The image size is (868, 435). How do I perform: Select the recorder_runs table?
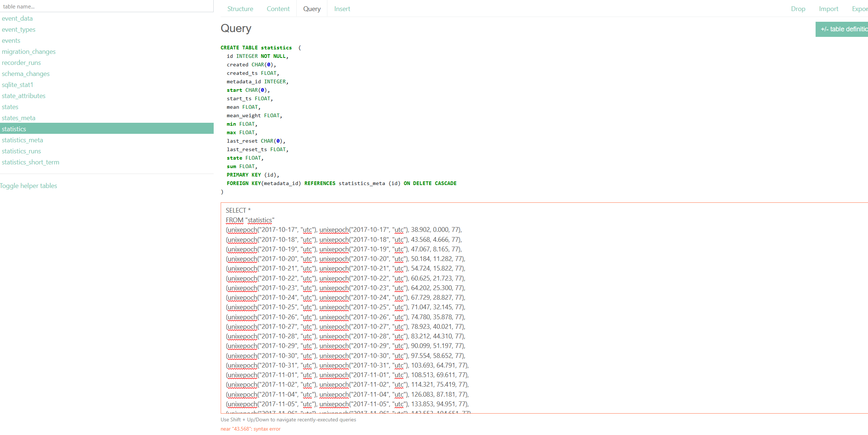click(x=21, y=63)
